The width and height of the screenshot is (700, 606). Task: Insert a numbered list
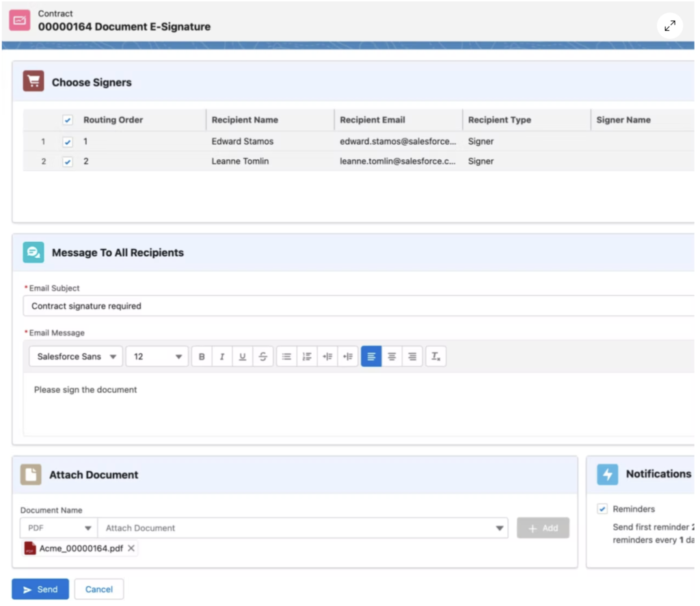[308, 357]
